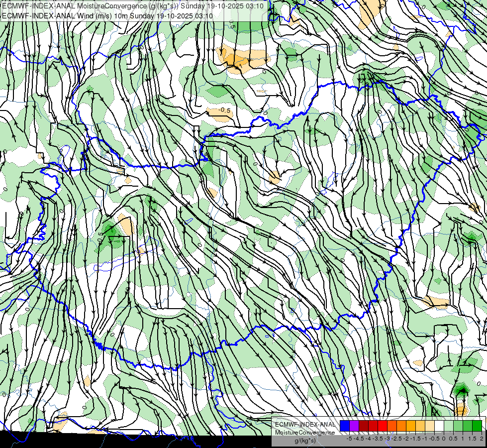Click the -0.5 contour label on the map
The width and height of the screenshot is (487, 448).
pyautogui.click(x=224, y=111)
